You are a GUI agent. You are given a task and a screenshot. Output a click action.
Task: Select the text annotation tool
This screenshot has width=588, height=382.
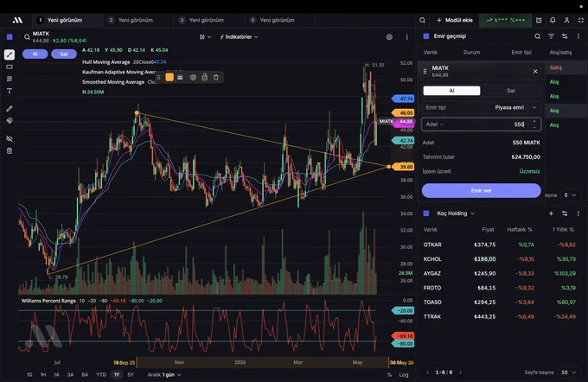click(x=10, y=91)
